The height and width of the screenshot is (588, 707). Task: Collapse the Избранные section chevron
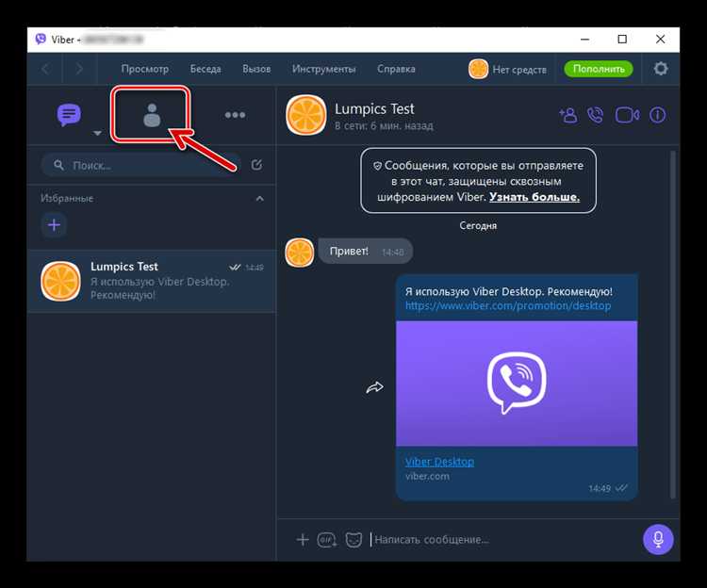coord(260,199)
